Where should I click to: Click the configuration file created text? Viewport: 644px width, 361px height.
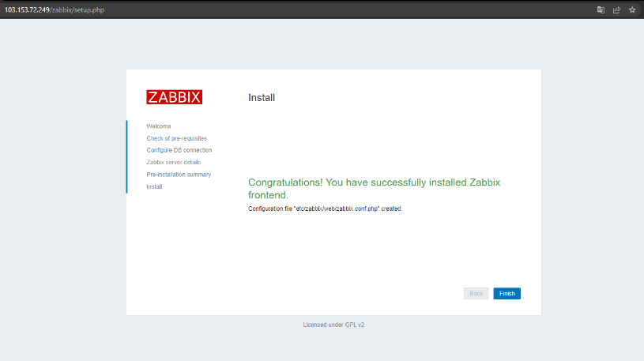pos(326,209)
